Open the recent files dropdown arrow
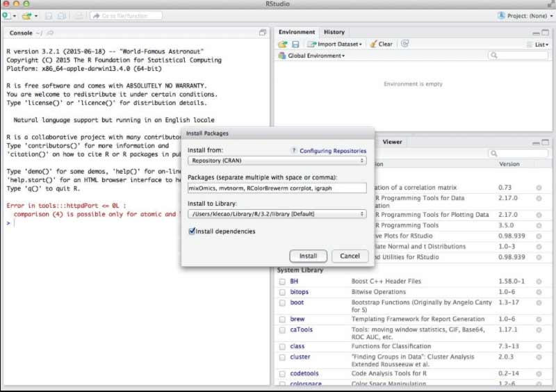The image size is (556, 392). pyautogui.click(x=36, y=16)
